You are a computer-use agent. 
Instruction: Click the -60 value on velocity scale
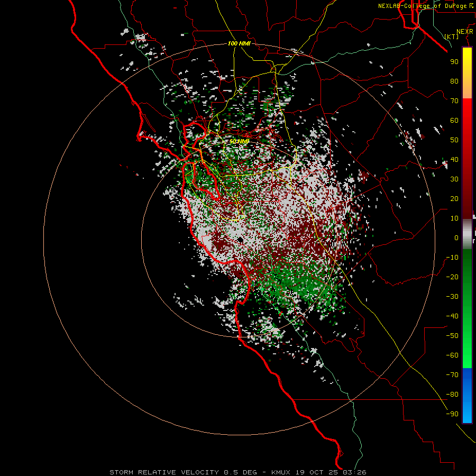point(452,355)
